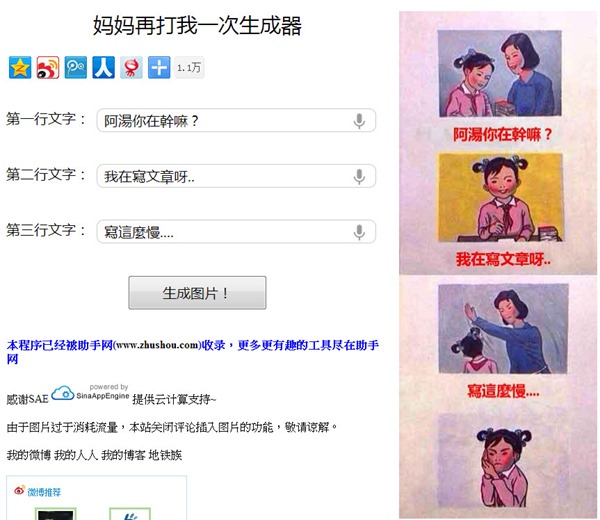
Task: Open the 我的博客 link
Action: click(123, 455)
